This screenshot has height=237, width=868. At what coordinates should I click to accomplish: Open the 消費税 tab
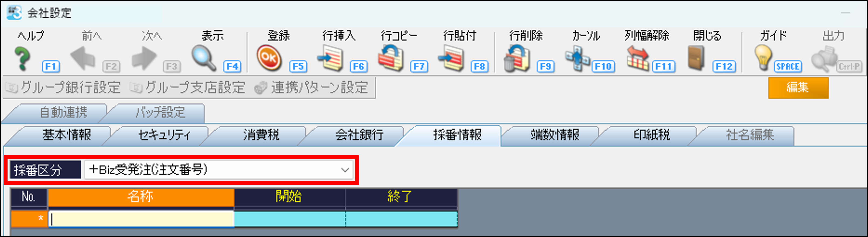tap(261, 135)
